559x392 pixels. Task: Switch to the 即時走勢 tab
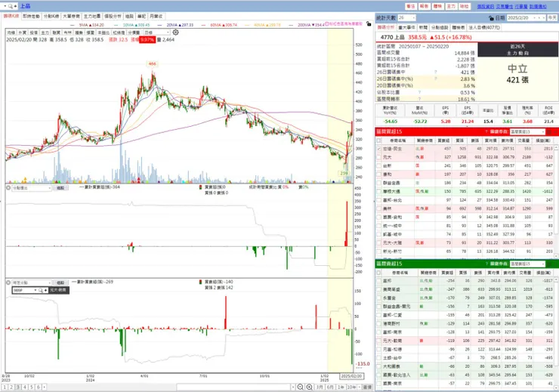32,17
